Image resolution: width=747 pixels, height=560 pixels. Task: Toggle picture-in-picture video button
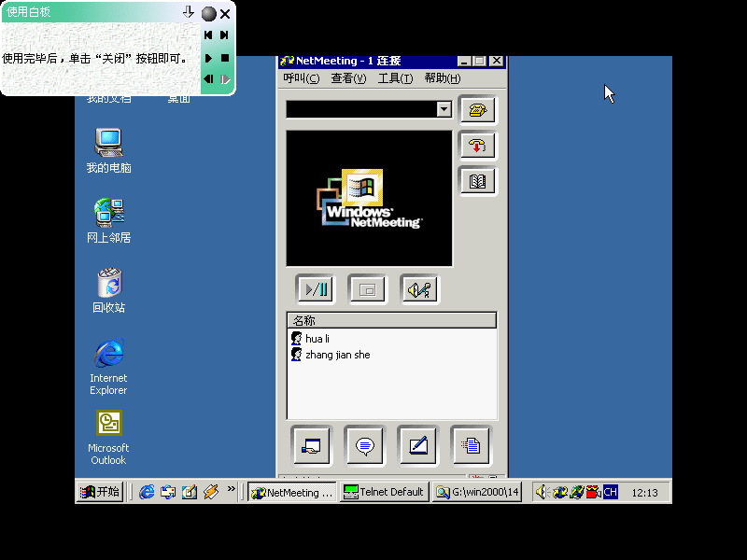coord(367,289)
